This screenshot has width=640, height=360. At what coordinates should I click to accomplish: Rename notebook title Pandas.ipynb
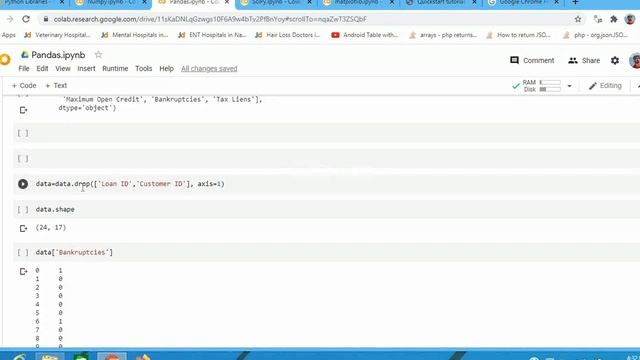[58, 55]
